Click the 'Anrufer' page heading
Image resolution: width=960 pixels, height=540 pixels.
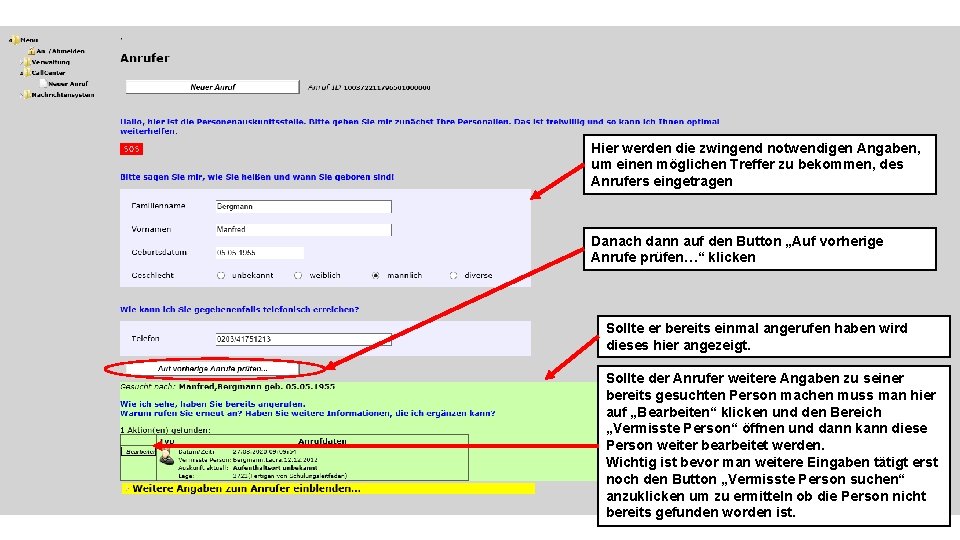144,58
